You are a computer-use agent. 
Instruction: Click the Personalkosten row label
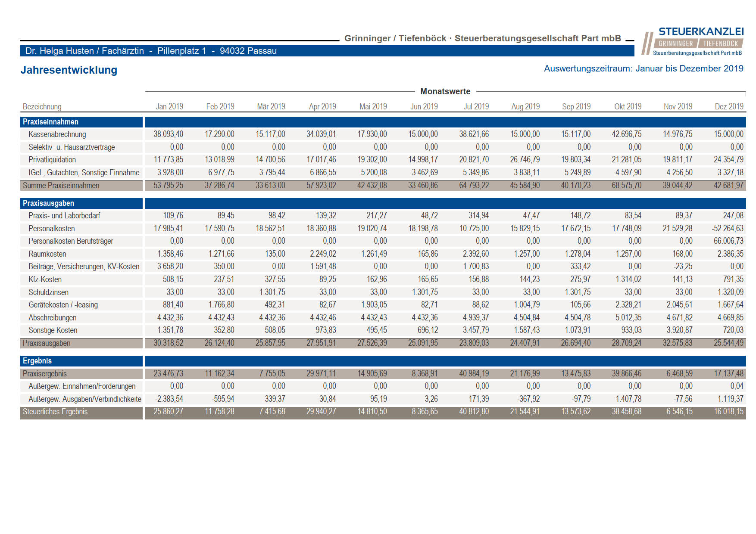point(52,229)
